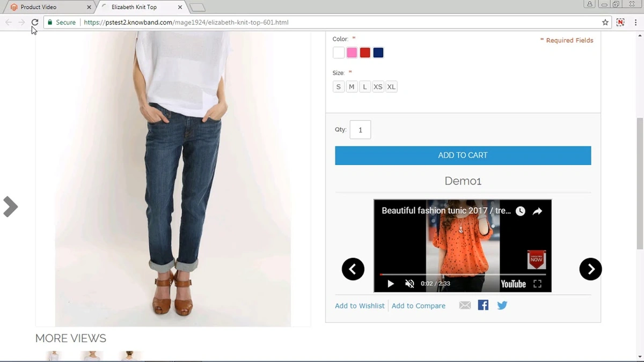Go to the previous carousel video
The height and width of the screenshot is (362, 644).
coord(353,269)
